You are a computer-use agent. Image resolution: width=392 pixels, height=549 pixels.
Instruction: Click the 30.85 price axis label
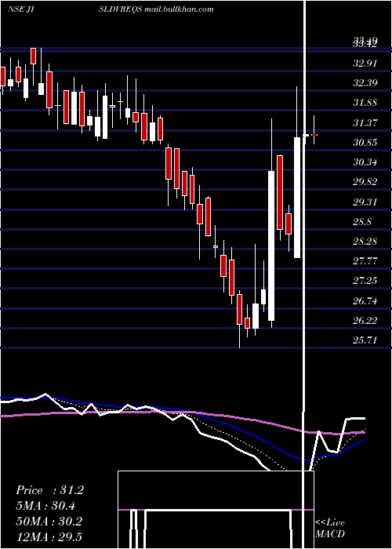[x=365, y=143]
